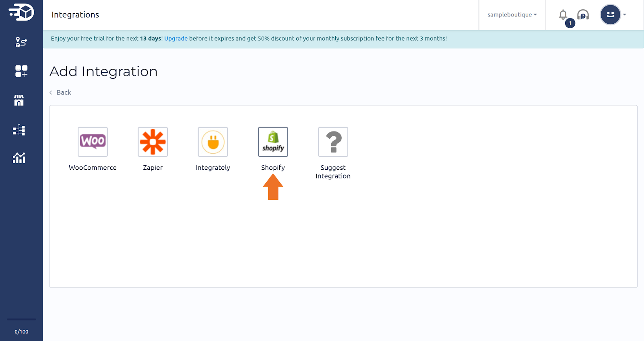Click the Integrations page title
This screenshot has height=341, width=644.
click(75, 15)
